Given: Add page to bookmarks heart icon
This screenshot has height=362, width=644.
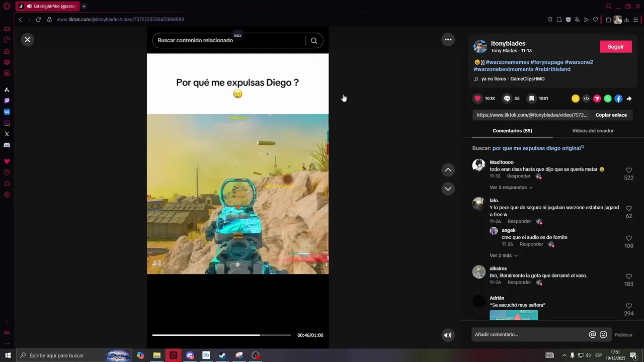Looking at the screenshot, I should (595, 20).
